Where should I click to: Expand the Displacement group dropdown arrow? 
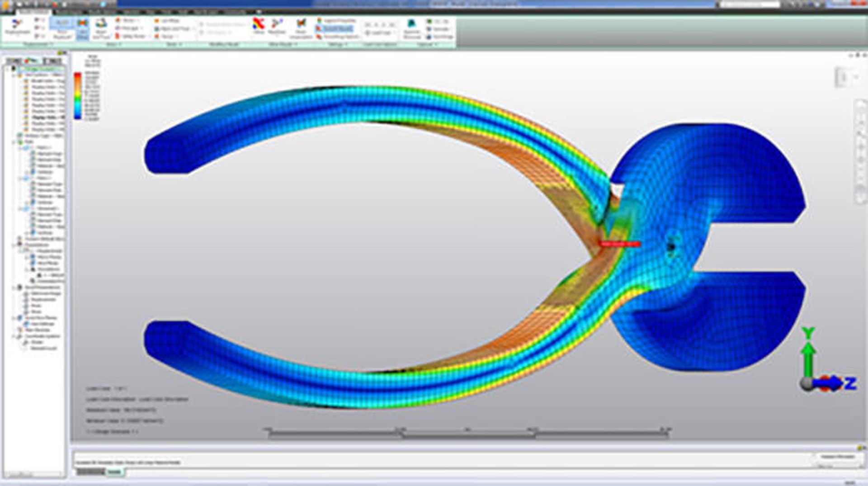[51, 44]
